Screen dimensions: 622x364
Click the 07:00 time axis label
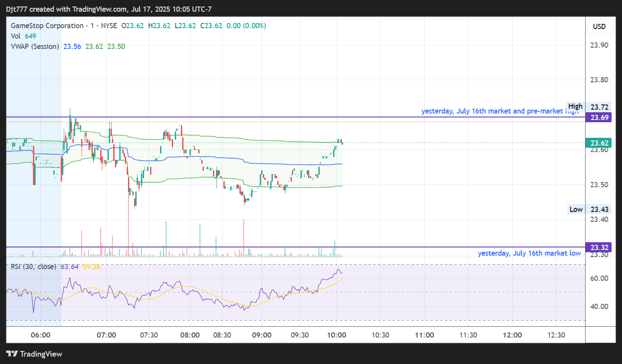107,335
